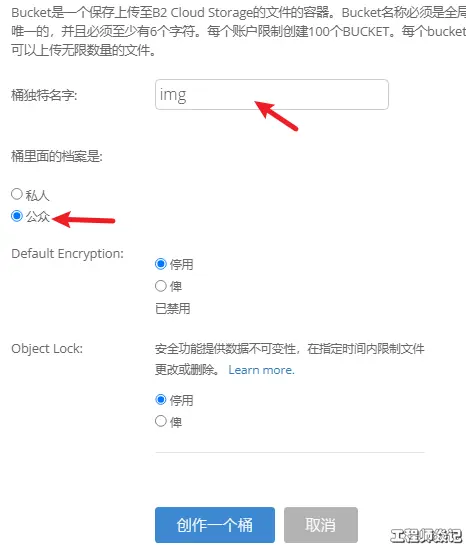Click the 公众 label text
Viewport: 466px width, 553px height.
(37, 217)
